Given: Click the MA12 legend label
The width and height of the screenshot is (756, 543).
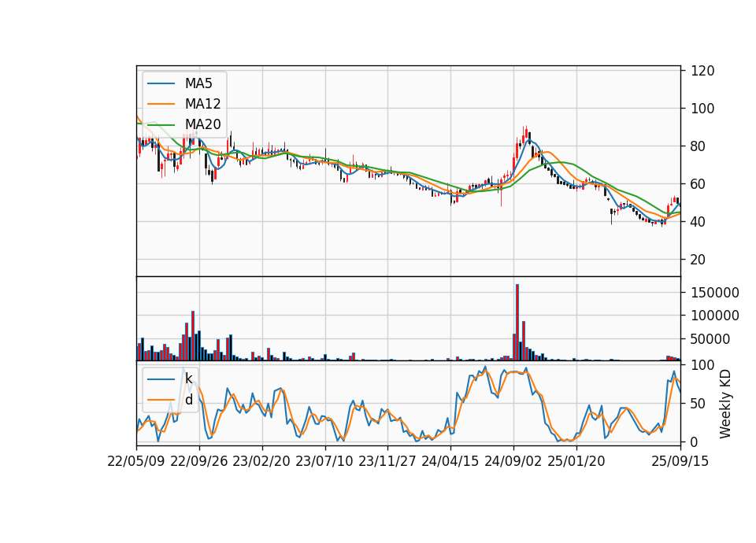Looking at the screenshot, I should coord(202,104).
